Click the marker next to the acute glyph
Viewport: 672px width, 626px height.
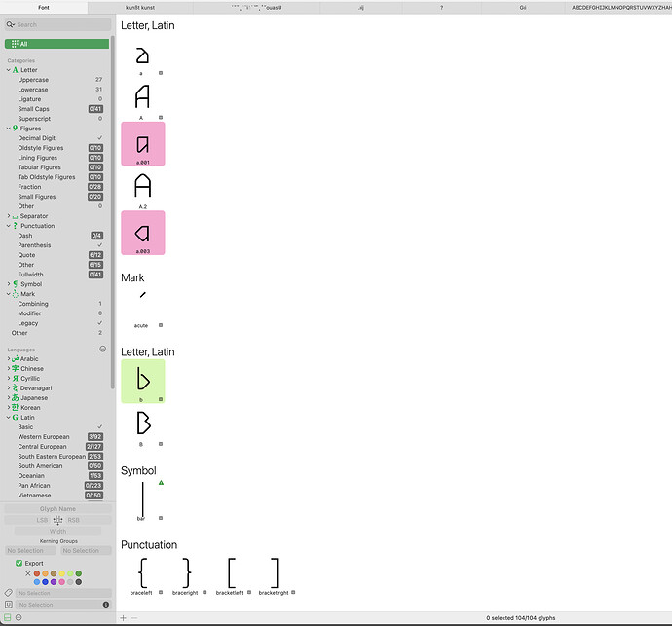[x=161, y=325]
